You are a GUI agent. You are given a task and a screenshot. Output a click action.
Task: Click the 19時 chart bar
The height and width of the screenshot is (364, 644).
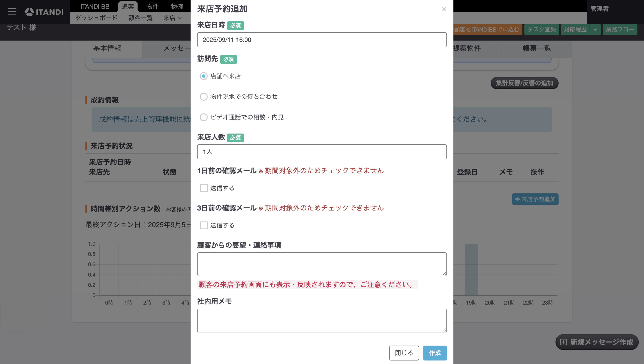pos(471,269)
